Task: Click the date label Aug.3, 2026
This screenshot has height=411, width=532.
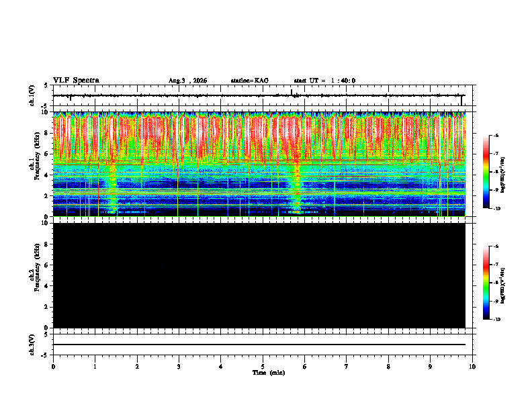Action: (x=187, y=81)
